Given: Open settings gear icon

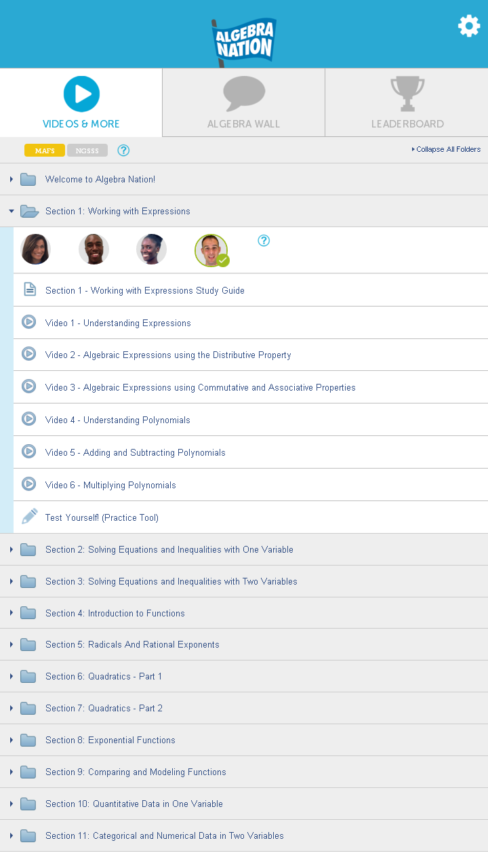Looking at the screenshot, I should tap(469, 26).
